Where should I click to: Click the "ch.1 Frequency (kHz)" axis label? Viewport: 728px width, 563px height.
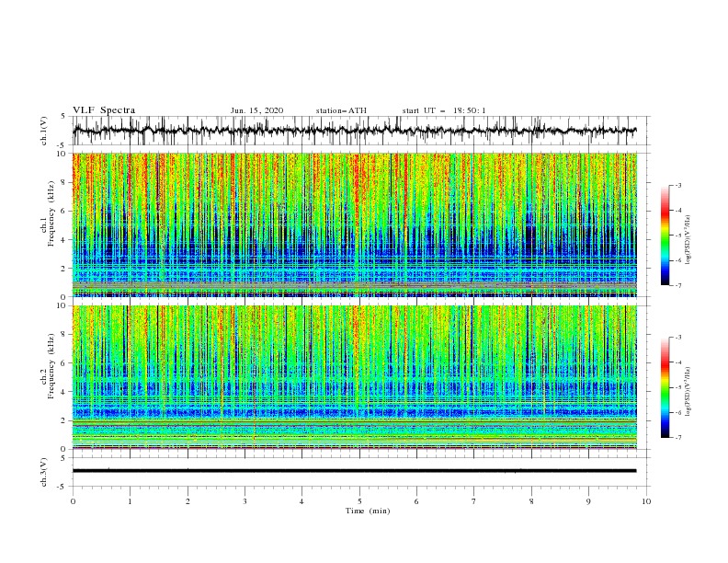48,213
